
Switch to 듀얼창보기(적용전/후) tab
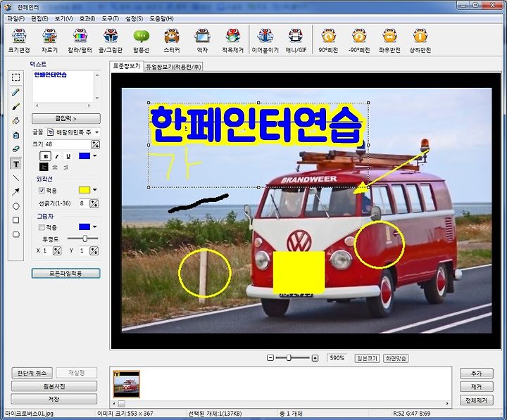(x=173, y=67)
